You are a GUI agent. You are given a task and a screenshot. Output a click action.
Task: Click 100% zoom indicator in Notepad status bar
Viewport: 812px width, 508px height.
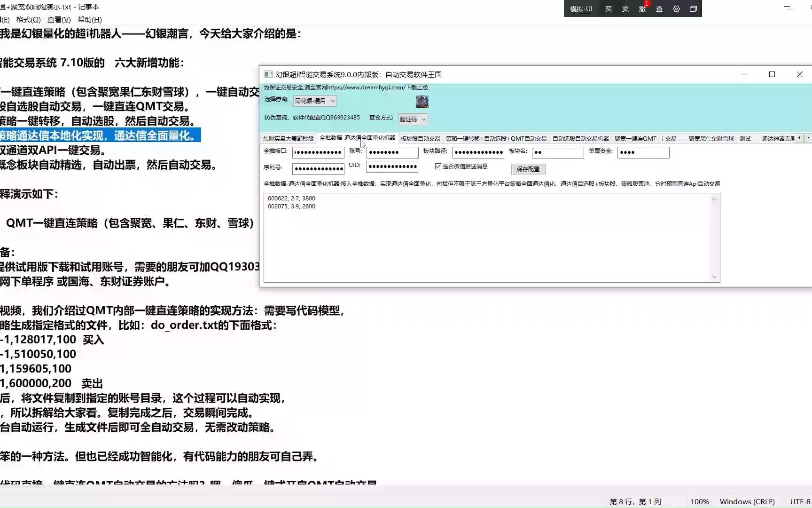(699, 502)
